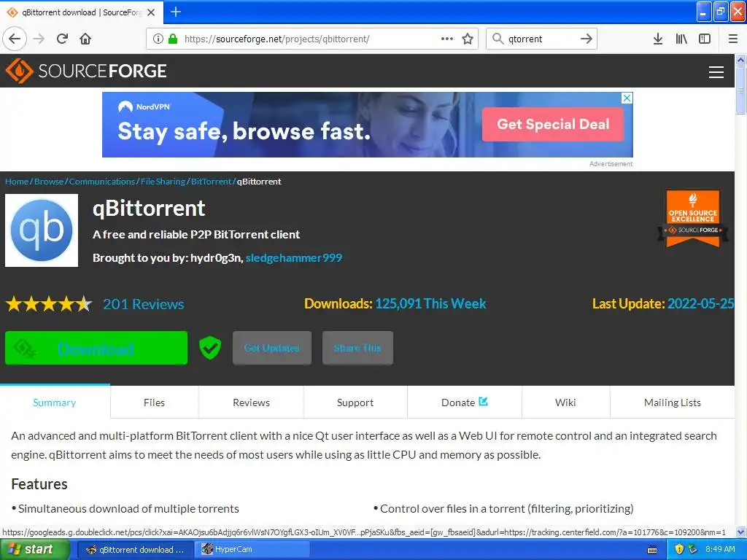This screenshot has width=747, height=560.
Task: Go to Communications breadcrumb link
Action: tap(102, 182)
